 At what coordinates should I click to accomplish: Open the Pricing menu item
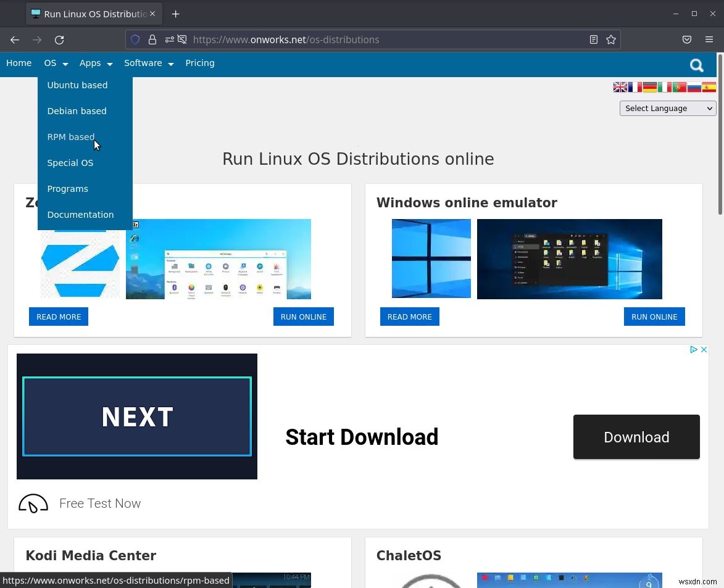(200, 63)
